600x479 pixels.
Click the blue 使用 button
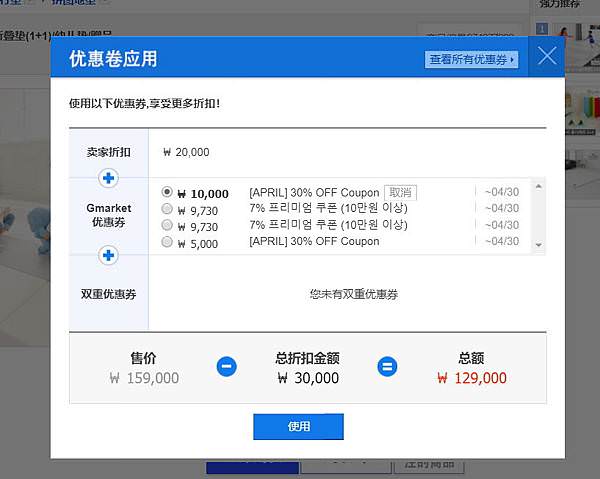click(x=298, y=427)
